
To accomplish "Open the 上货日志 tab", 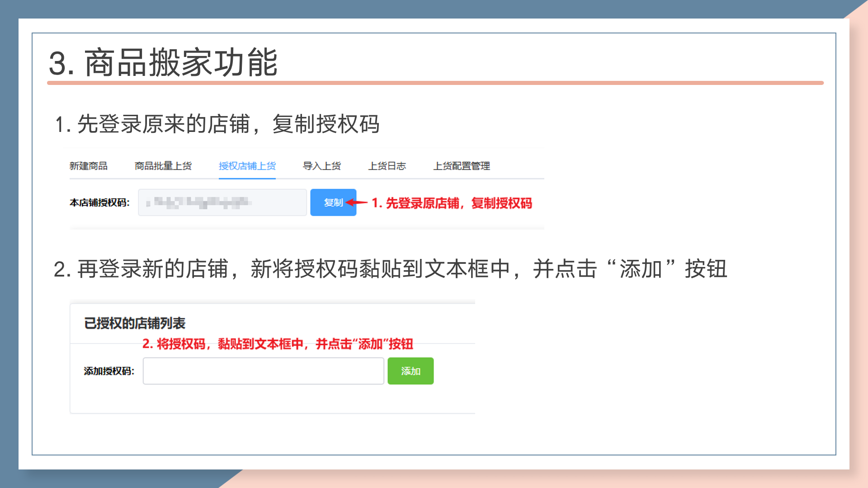I will coord(387,166).
